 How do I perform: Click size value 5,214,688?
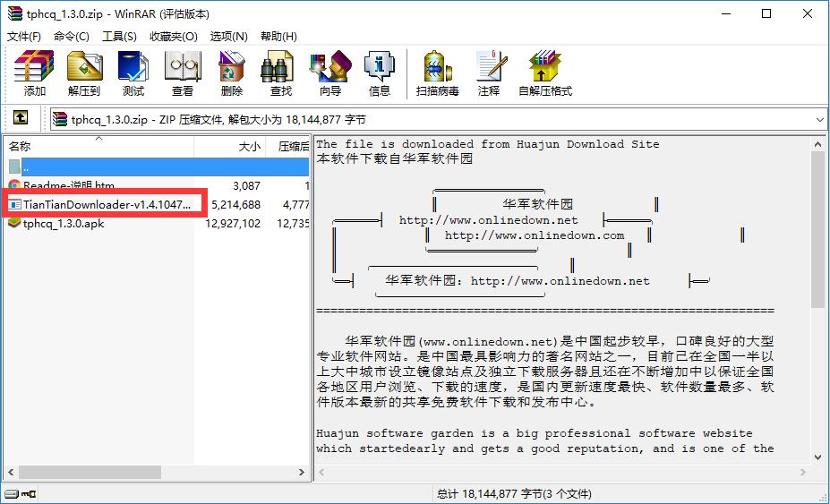pos(236,204)
